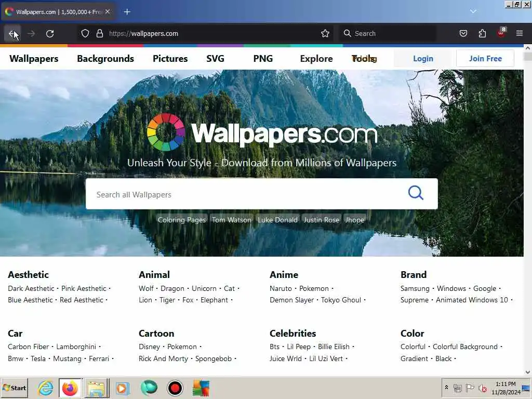Select the Coloring Pages suggestion tag
This screenshot has width=532, height=399.
[181, 220]
